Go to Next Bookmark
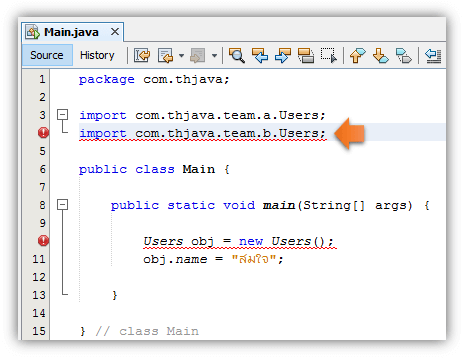Viewport: 466px width, 362px height. point(381,55)
